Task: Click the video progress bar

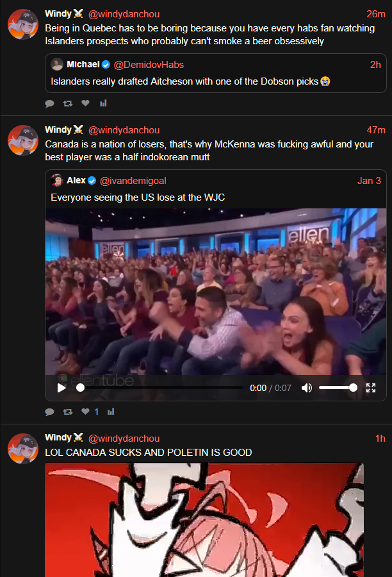Action: (x=160, y=387)
